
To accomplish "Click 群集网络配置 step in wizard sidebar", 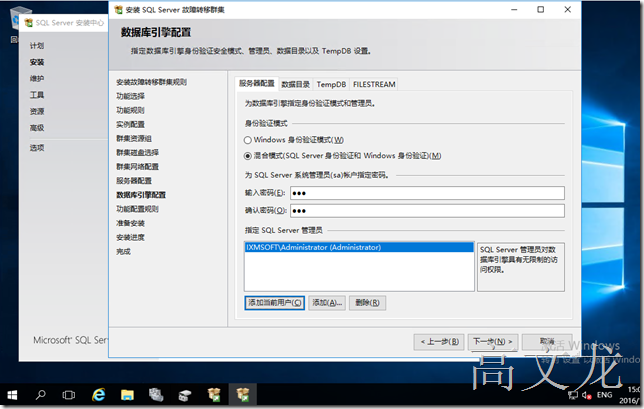I will (137, 167).
